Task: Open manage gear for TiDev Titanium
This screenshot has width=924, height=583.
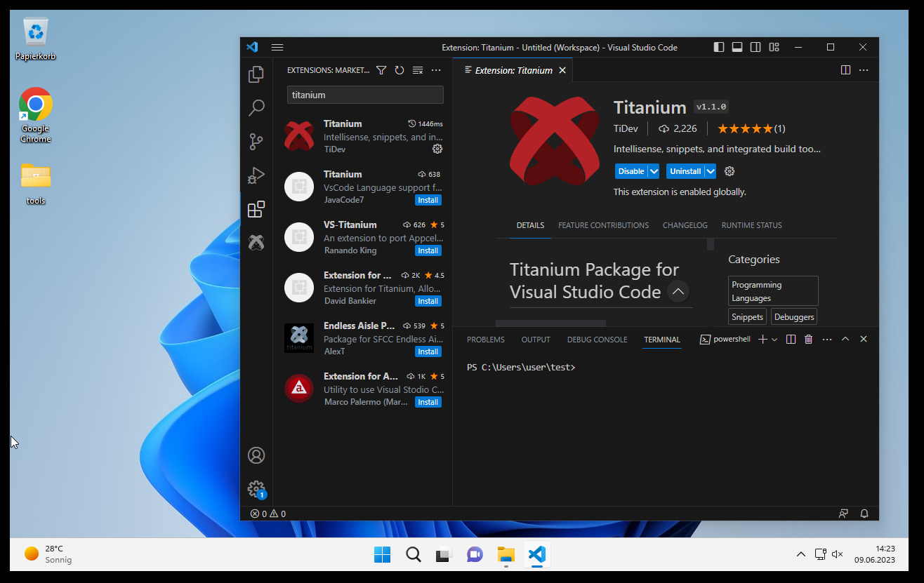Action: [x=437, y=149]
